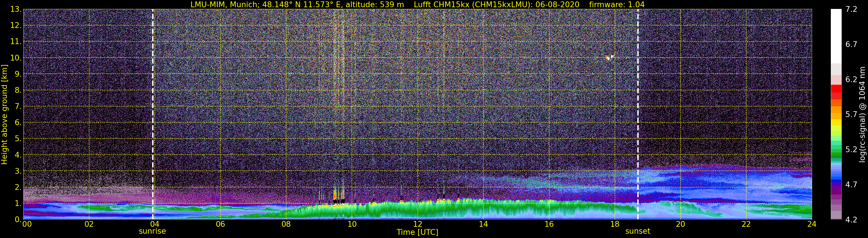This screenshot has width=868, height=238.
Task: Click the '13.' height axis tick label
Action: 16,9
